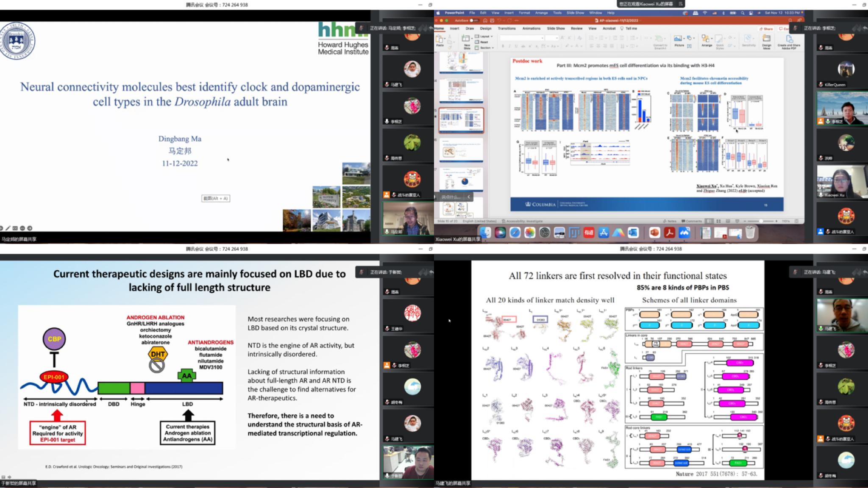Open the New Slide dropdown arrow
The width and height of the screenshot is (868, 488).
point(472,39)
